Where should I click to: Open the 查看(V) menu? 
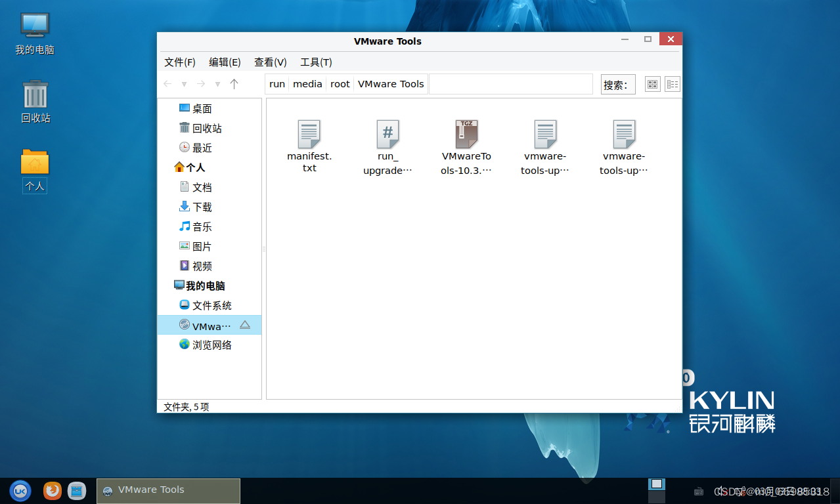[x=271, y=62]
